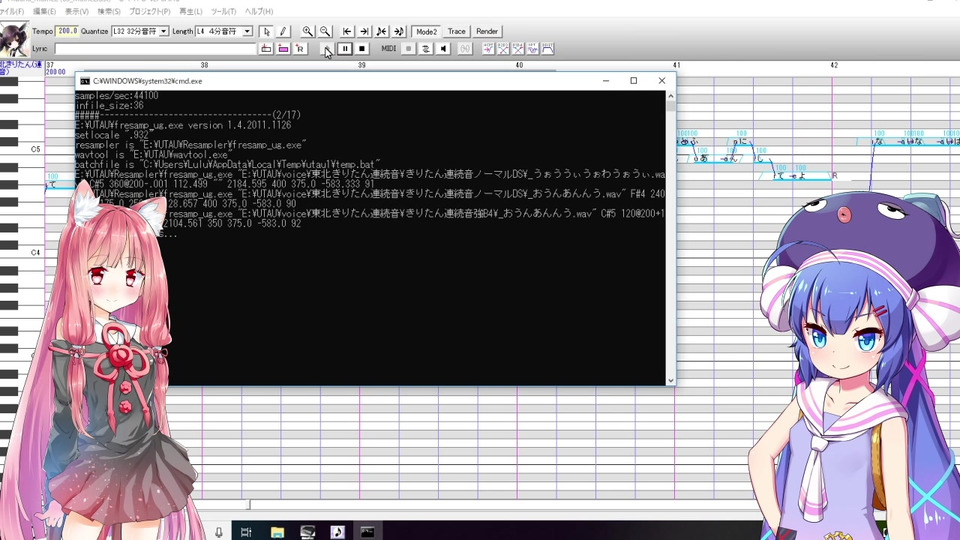Viewport: 960px width, 540px height.
Task: Close the cmd.exe window
Action: point(662,81)
